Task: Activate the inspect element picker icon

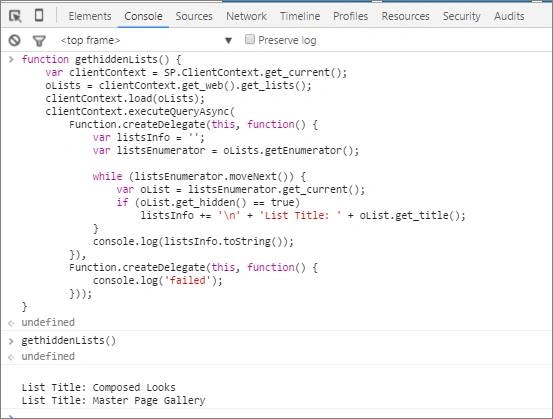Action: click(x=15, y=16)
